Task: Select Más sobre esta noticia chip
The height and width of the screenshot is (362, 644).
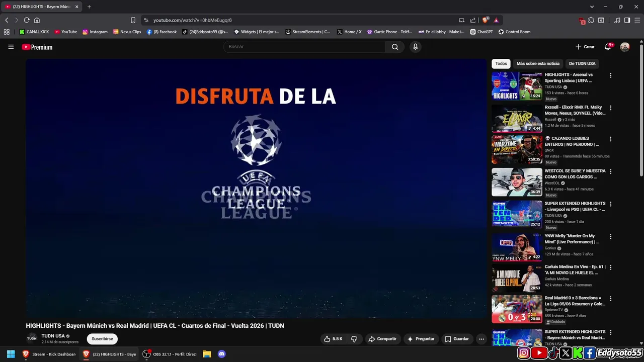Action: [x=538, y=64]
